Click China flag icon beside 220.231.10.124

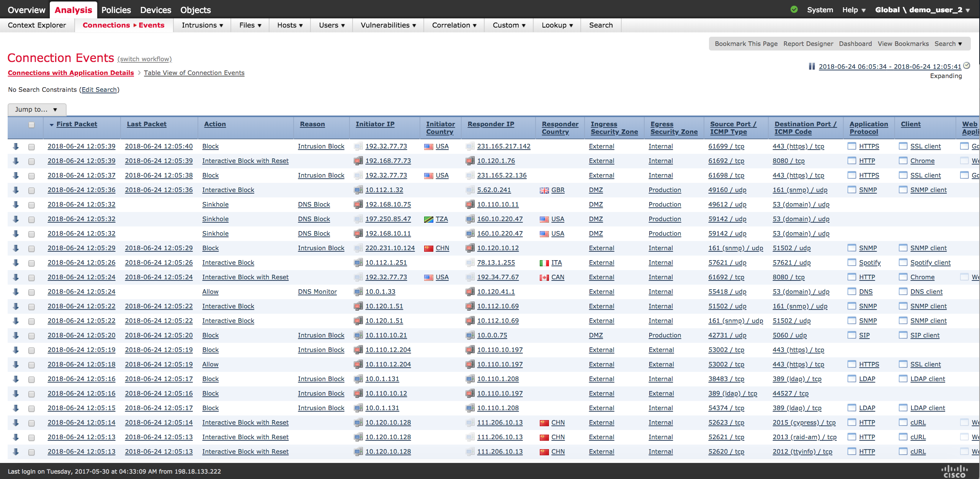click(x=428, y=248)
